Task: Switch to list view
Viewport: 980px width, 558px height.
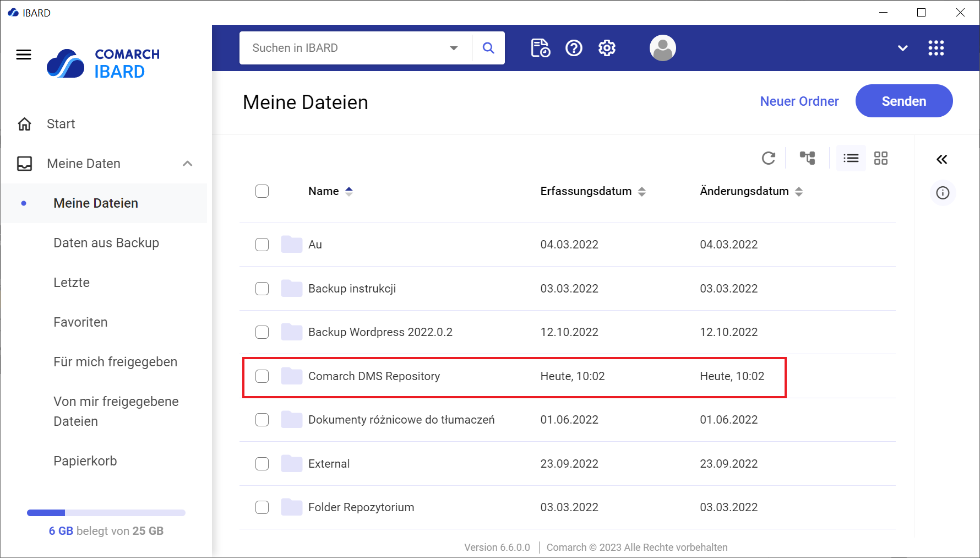Action: [x=851, y=159]
